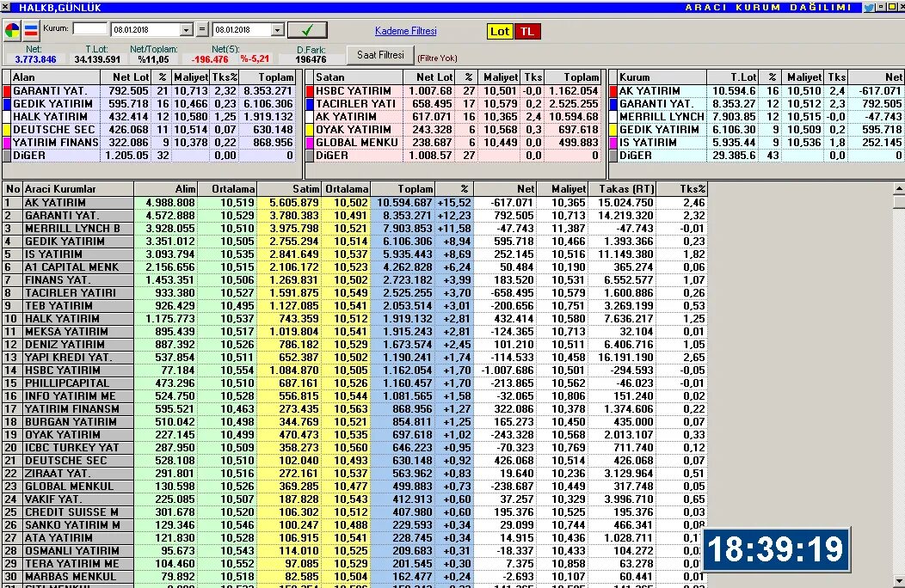
Task: Sort by the Araci Kurumlar column header
Action: (x=78, y=188)
